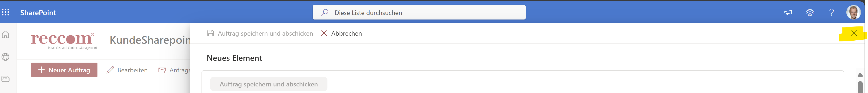Screen dimensions: 868x93
Task: Click the megaphone icon in the header
Action: pyautogui.click(x=788, y=12)
